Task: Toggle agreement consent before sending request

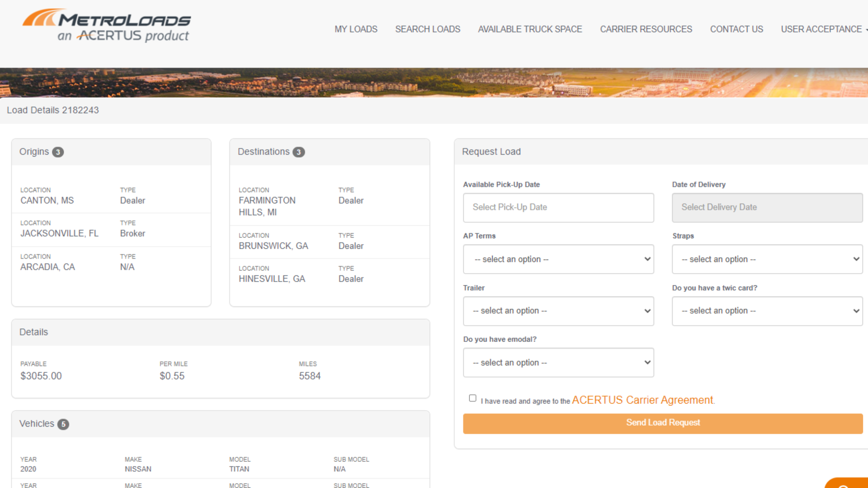Action: [472, 398]
